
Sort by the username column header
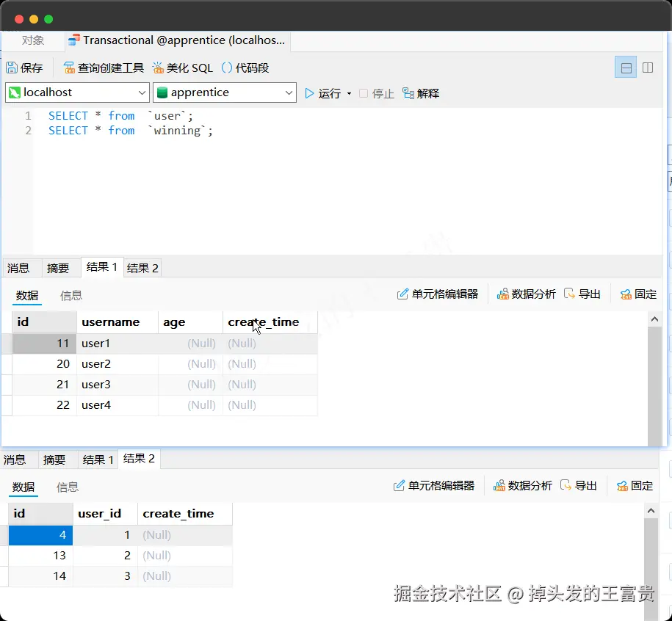[x=118, y=322]
